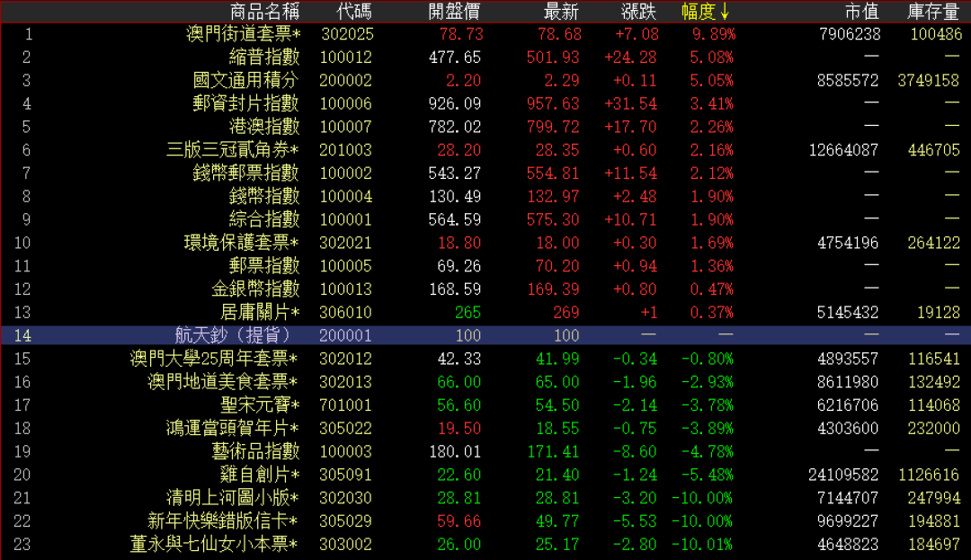
Task: Click latest price 575.30
Action: click(x=552, y=219)
